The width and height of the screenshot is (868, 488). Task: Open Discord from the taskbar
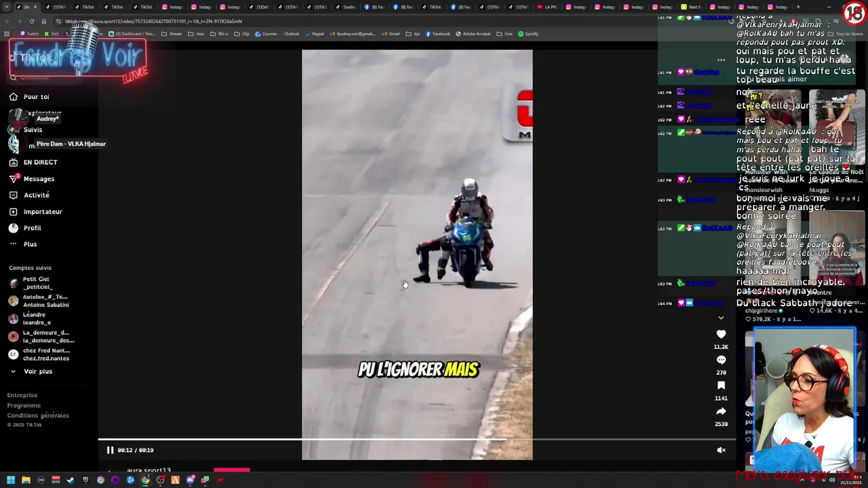pos(191,480)
